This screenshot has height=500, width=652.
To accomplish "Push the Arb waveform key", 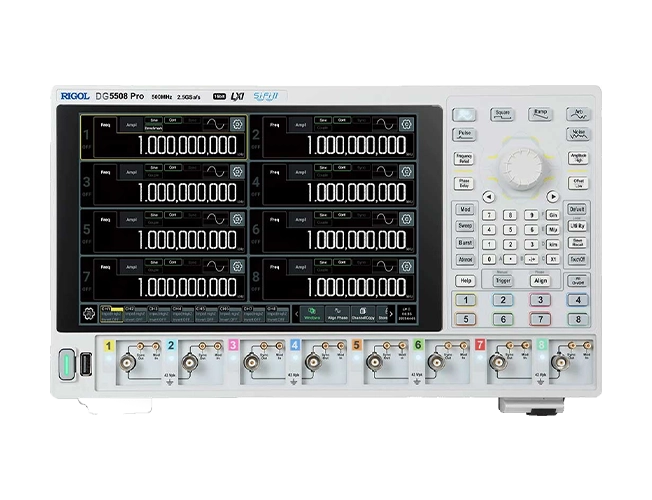I will 578,114.
